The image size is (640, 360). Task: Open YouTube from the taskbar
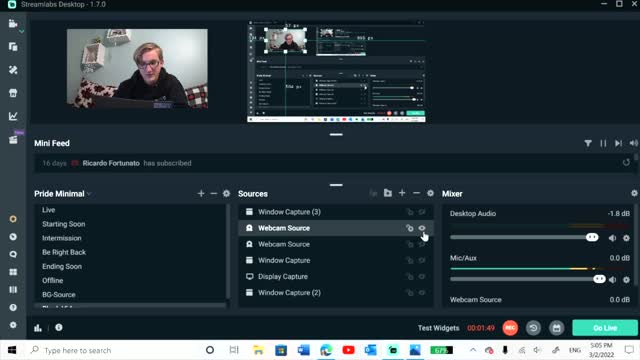point(348,350)
